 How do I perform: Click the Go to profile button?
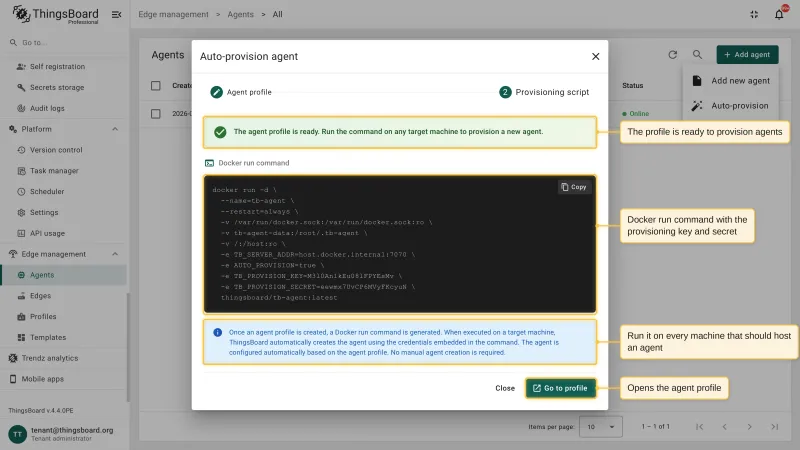tap(560, 388)
